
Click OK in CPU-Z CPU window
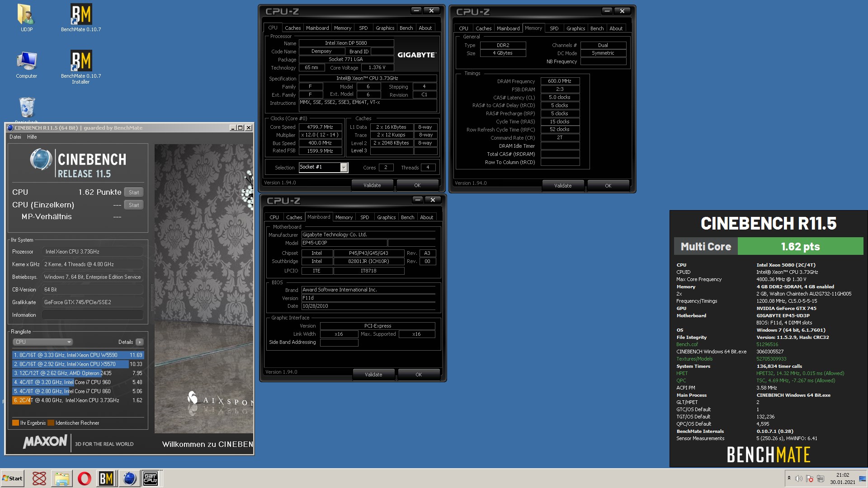(x=417, y=185)
